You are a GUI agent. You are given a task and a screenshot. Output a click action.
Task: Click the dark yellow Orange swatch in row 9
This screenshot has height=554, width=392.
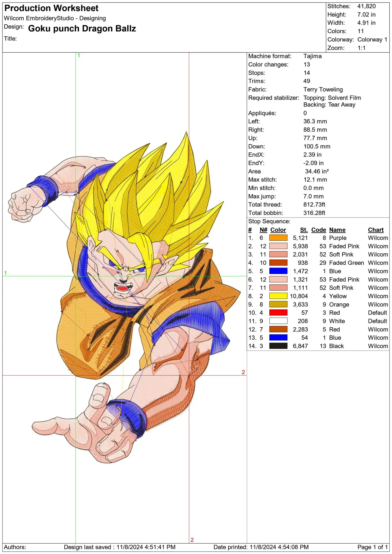click(278, 304)
